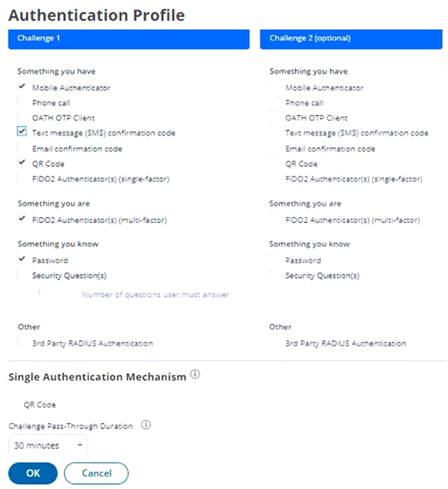Click info icon beside Challenge Pass-Through Duration
This screenshot has height=489, width=448.
tap(146, 425)
